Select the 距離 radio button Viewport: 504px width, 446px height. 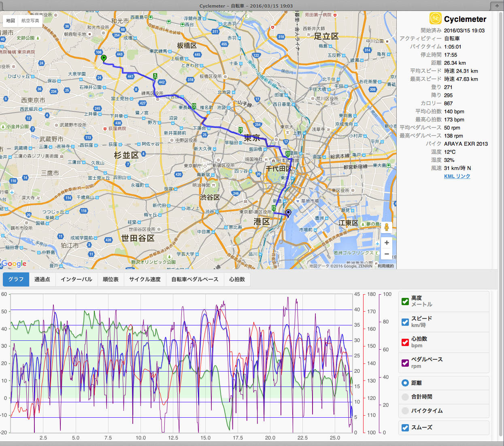click(x=405, y=383)
